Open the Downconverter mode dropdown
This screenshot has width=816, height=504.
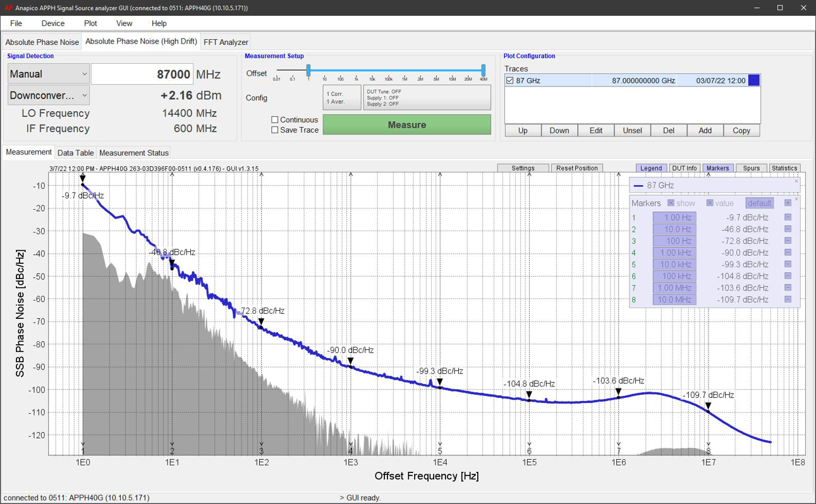point(48,95)
